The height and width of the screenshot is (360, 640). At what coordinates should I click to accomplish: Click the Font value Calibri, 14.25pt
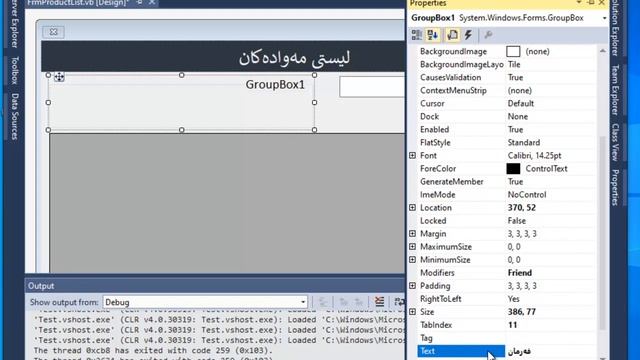[534, 156]
